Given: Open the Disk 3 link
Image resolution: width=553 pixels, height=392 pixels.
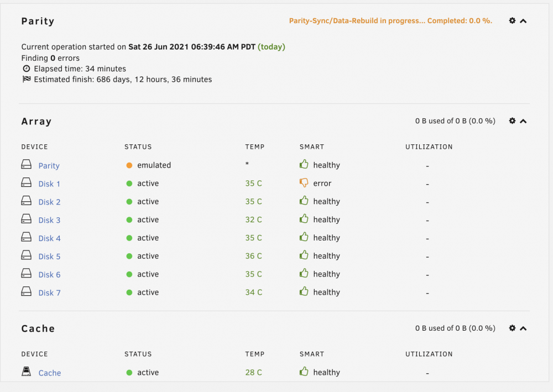Looking at the screenshot, I should pyautogui.click(x=49, y=220).
